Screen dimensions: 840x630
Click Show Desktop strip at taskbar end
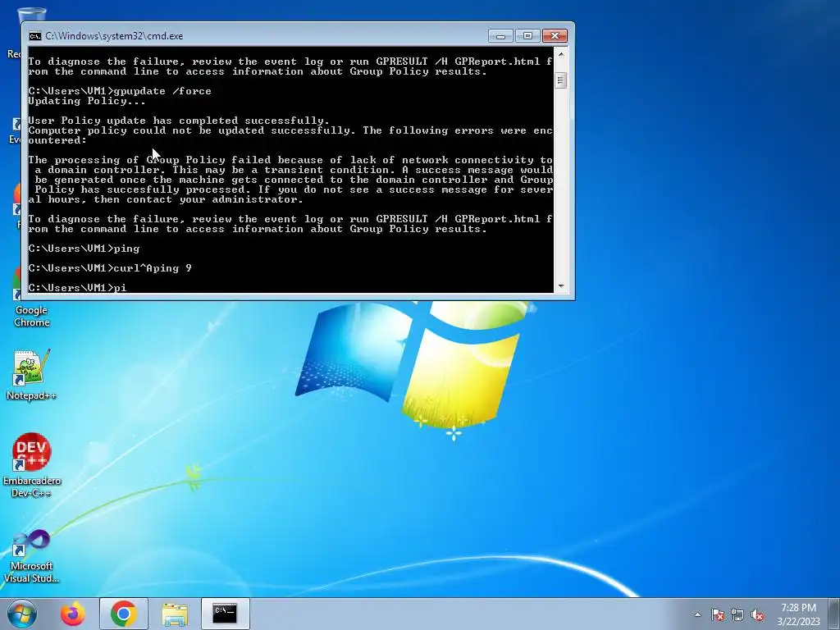(x=834, y=614)
